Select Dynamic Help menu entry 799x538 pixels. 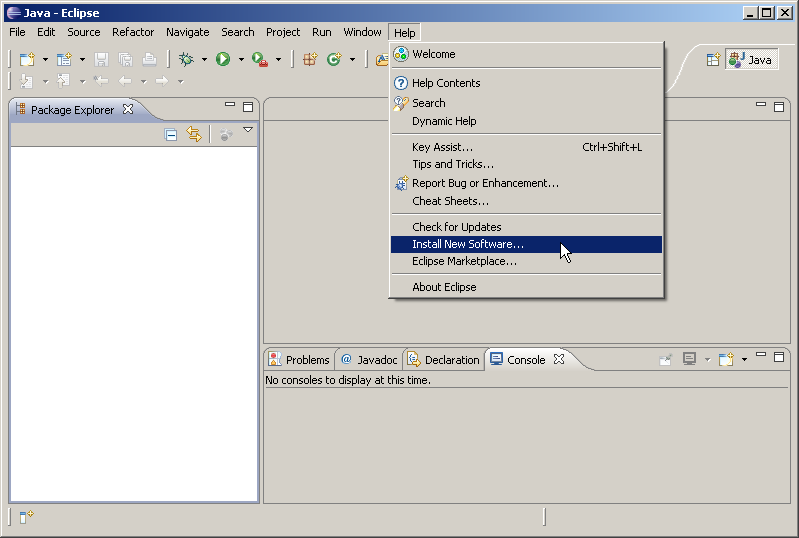point(526,121)
